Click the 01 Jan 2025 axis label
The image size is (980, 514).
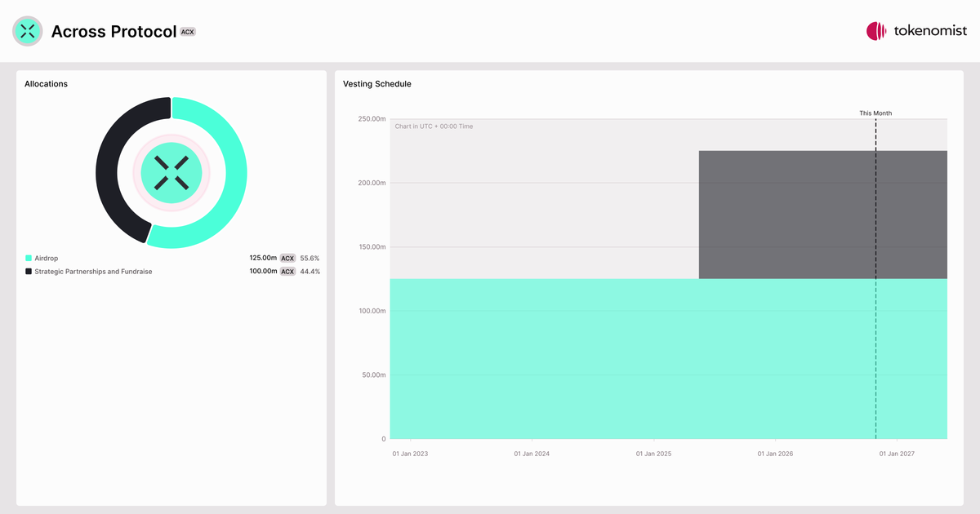[x=653, y=454]
